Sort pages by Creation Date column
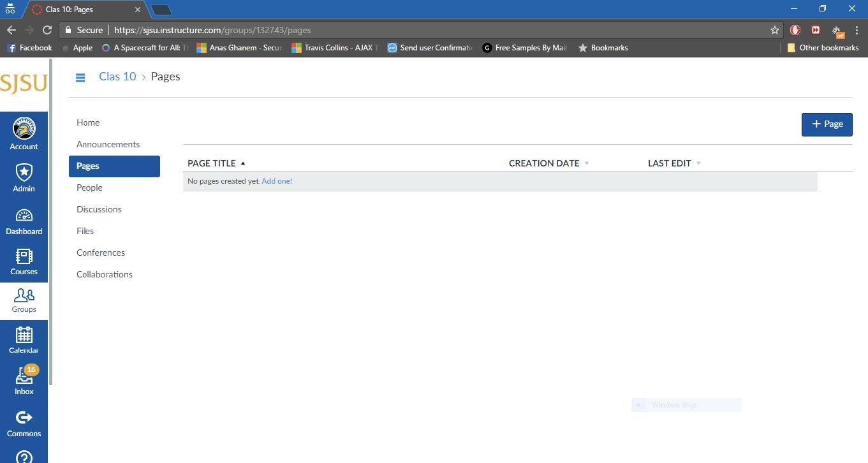Viewport: 868px width, 463px height. click(x=544, y=163)
